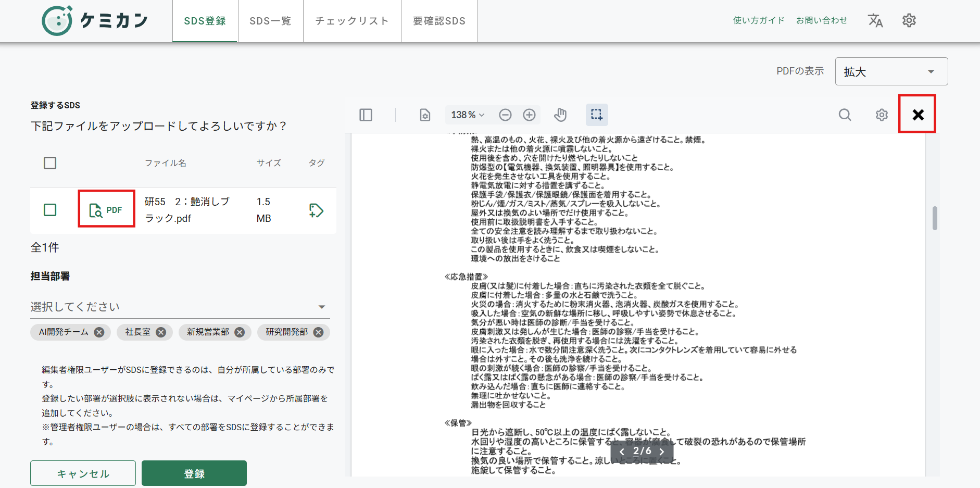
Task: Switch to the SDS登録 tab
Action: (205, 21)
